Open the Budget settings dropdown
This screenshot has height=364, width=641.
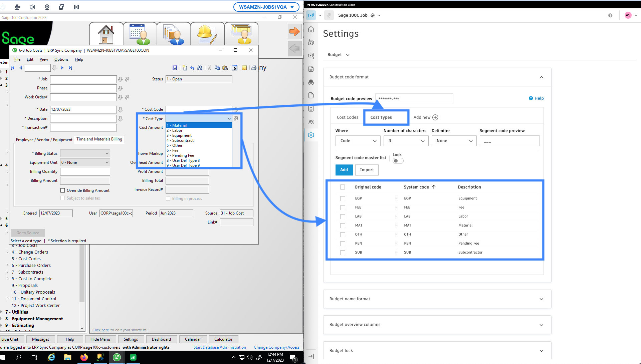click(x=339, y=55)
